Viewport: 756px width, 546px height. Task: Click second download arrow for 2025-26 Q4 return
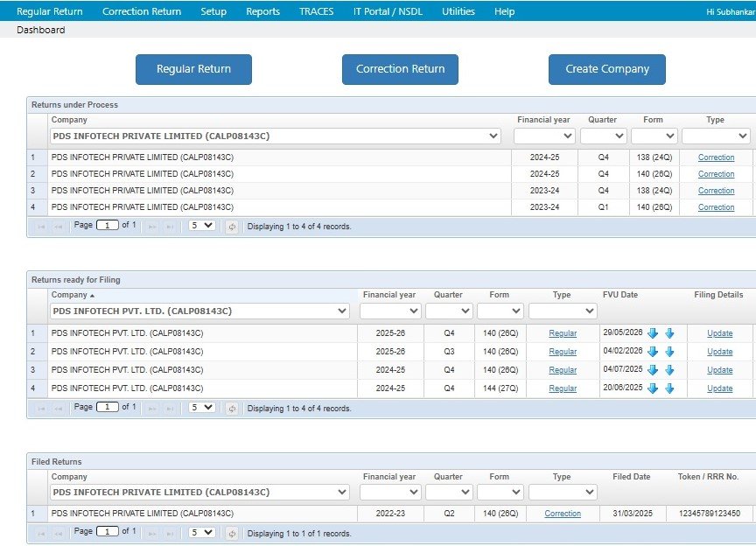coord(669,333)
